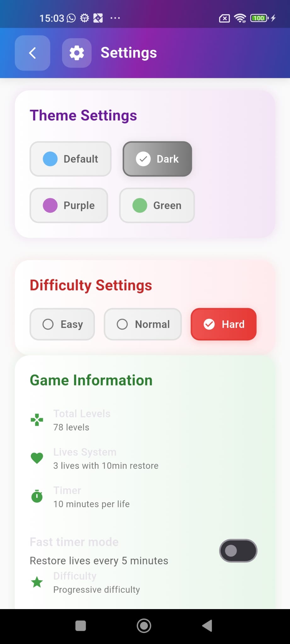Select Easy difficulty
Screen dimensions: 290x644
tap(62, 324)
